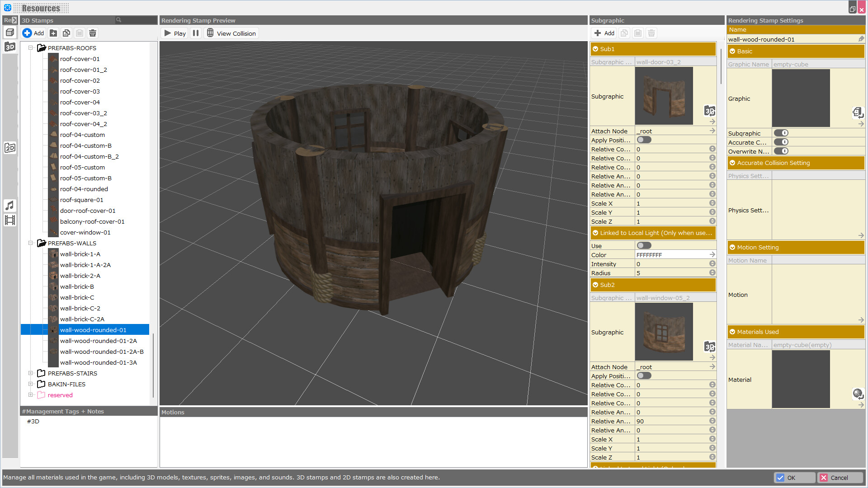Enable Apply Position toggle for Sub1
The width and height of the screenshot is (868, 488).
(644, 140)
